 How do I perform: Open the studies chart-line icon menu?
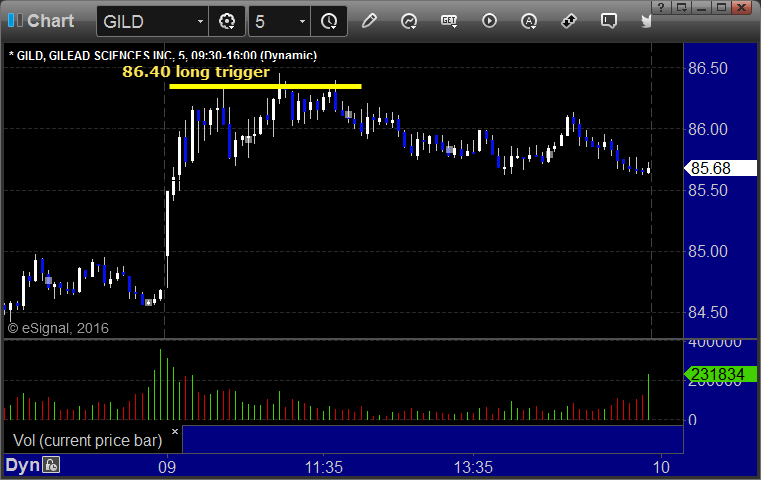[x=409, y=21]
